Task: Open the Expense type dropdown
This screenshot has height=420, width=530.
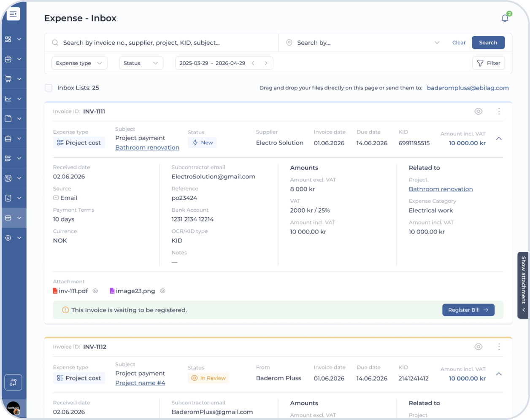Action: coord(79,63)
